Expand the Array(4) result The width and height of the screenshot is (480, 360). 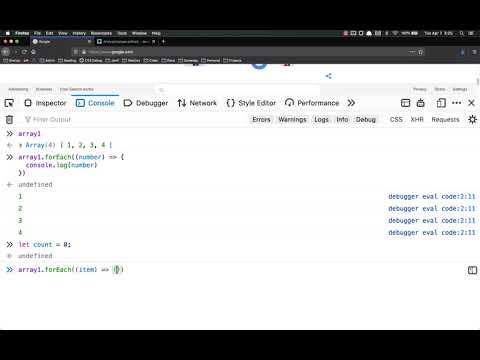tap(21, 145)
